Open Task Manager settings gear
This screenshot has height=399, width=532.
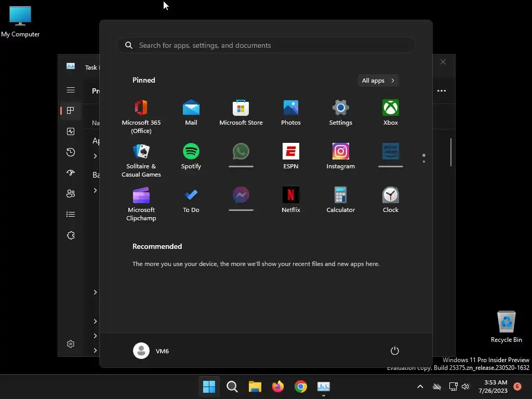tap(71, 344)
